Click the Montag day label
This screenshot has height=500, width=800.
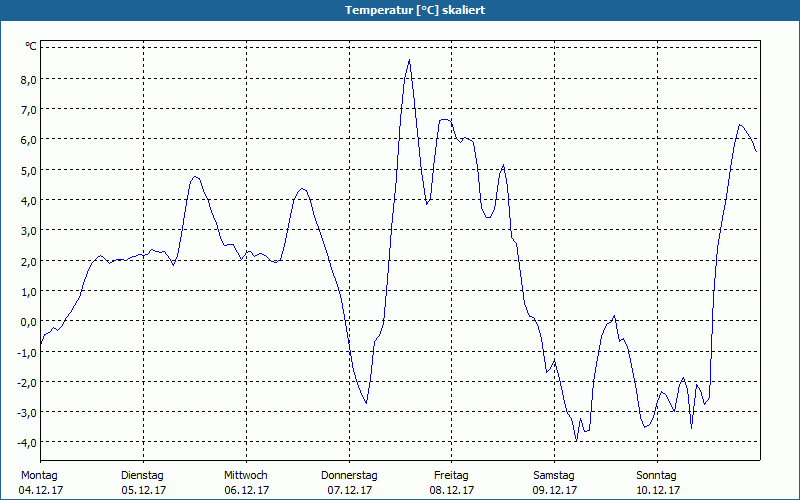[39, 476]
